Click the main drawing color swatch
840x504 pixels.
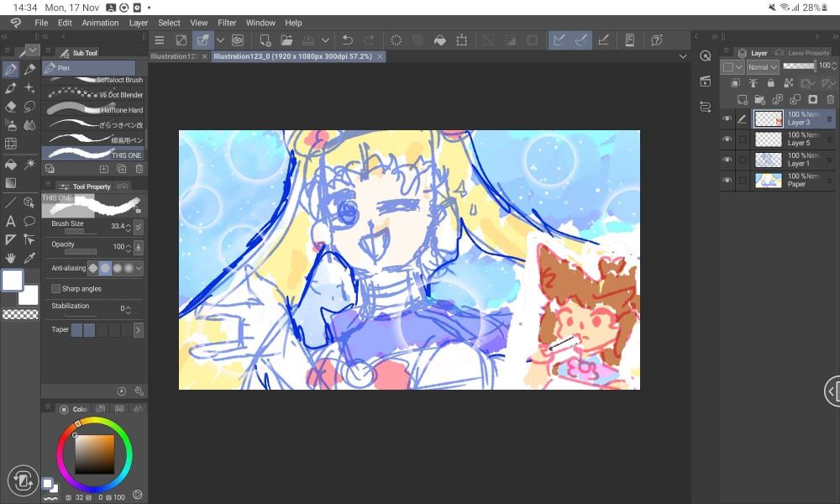coord(13,280)
